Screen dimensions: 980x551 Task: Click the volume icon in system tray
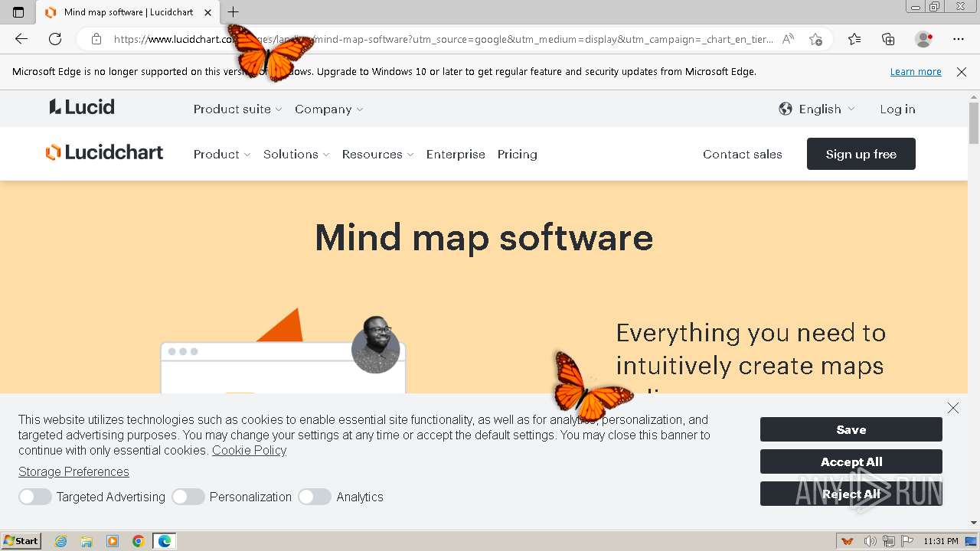(x=870, y=541)
